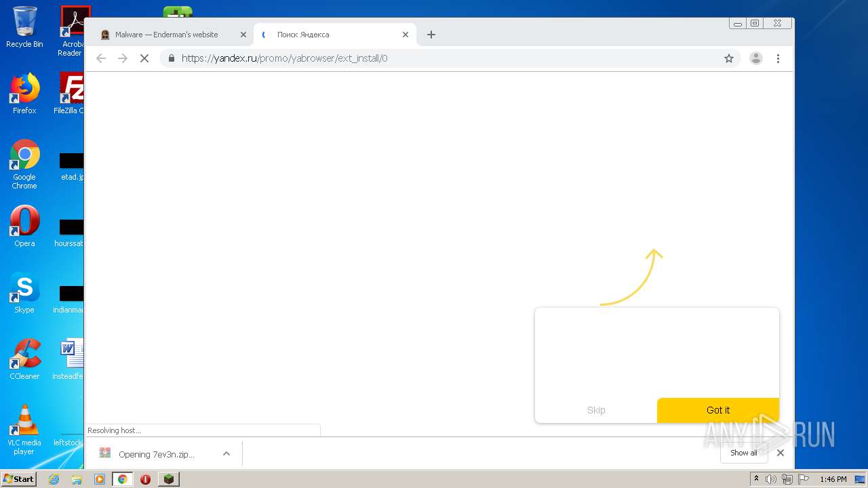Open the FileZilla desktop shortcut
The image size is (868, 488).
coord(70,94)
